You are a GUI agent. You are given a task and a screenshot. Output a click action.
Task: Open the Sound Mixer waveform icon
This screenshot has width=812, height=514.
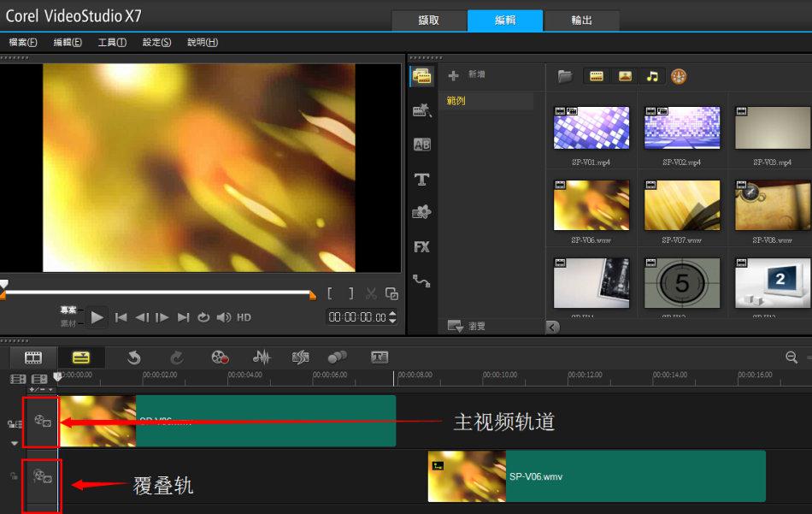[262, 357]
